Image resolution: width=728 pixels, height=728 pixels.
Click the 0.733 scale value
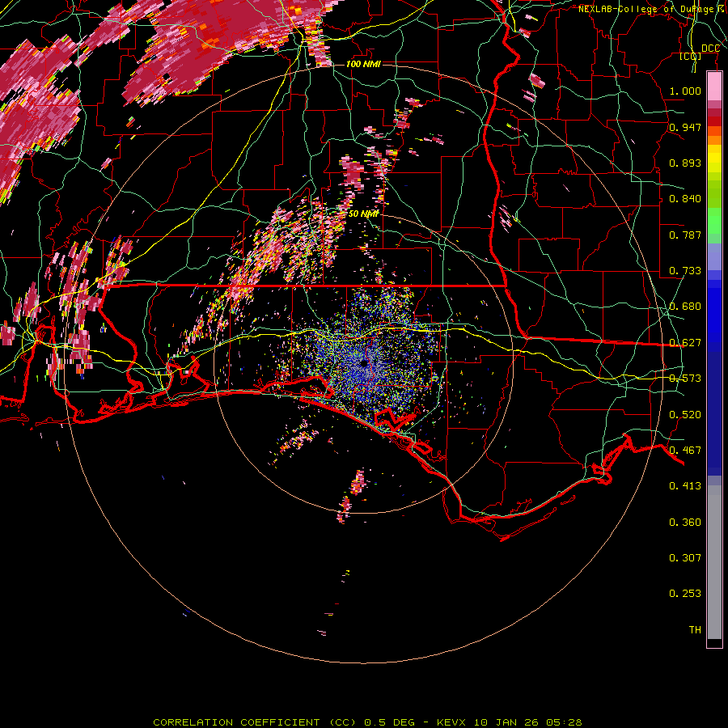[685, 271]
